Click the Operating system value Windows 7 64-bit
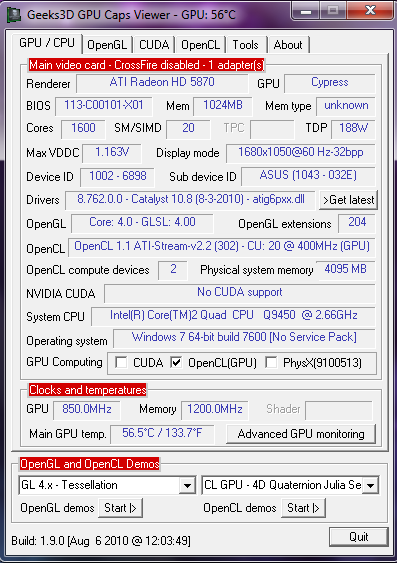The height and width of the screenshot is (563, 397). [x=244, y=338]
